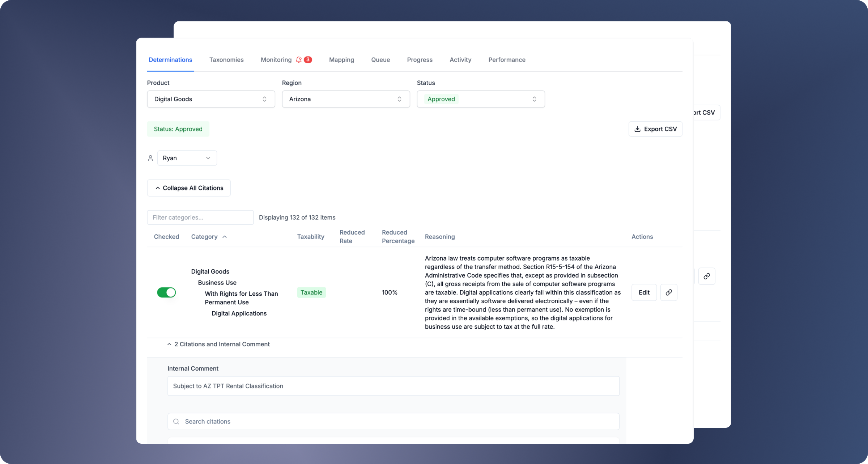This screenshot has height=464, width=868.
Task: Toggle off the Digital Applications checked switch
Action: click(166, 292)
